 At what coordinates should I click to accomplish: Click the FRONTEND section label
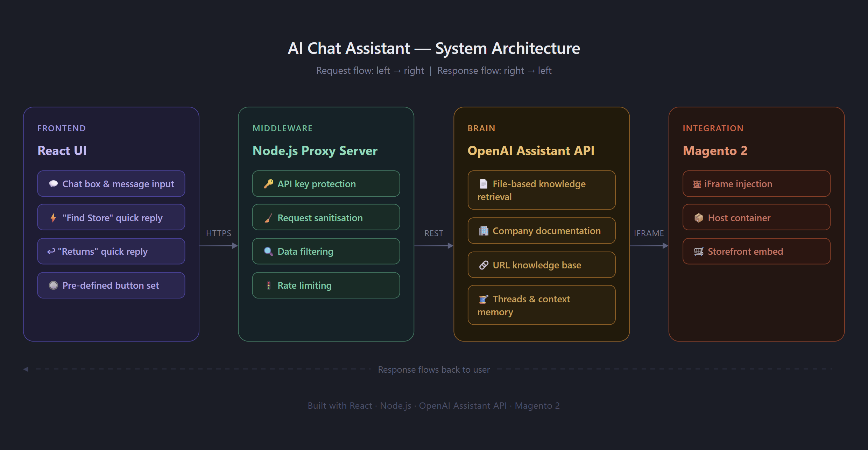click(62, 128)
